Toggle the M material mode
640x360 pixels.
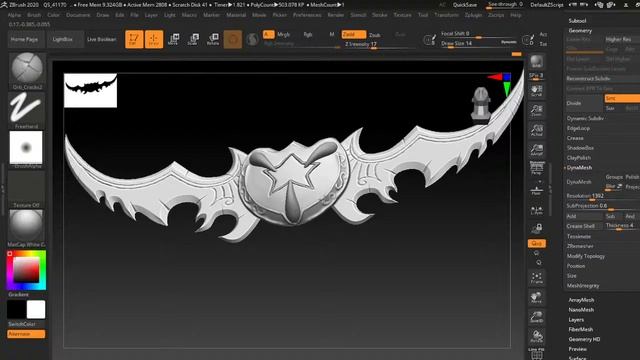tap(332, 35)
